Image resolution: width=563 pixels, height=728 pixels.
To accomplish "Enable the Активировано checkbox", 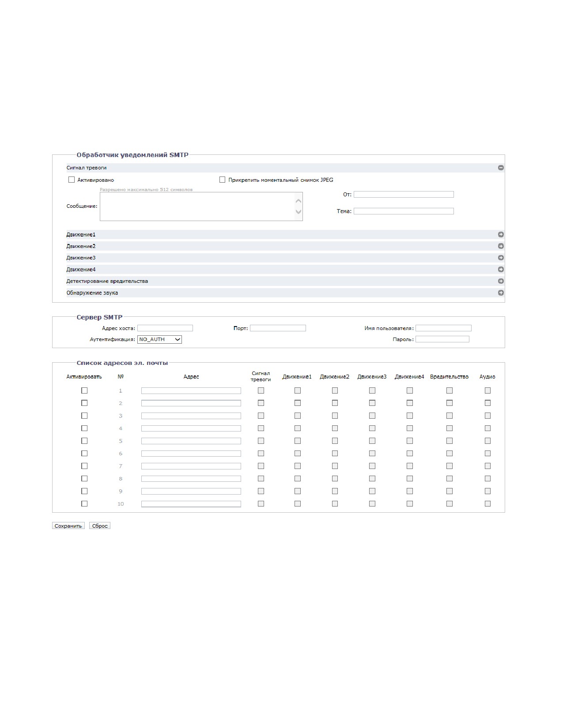I will pyautogui.click(x=72, y=180).
